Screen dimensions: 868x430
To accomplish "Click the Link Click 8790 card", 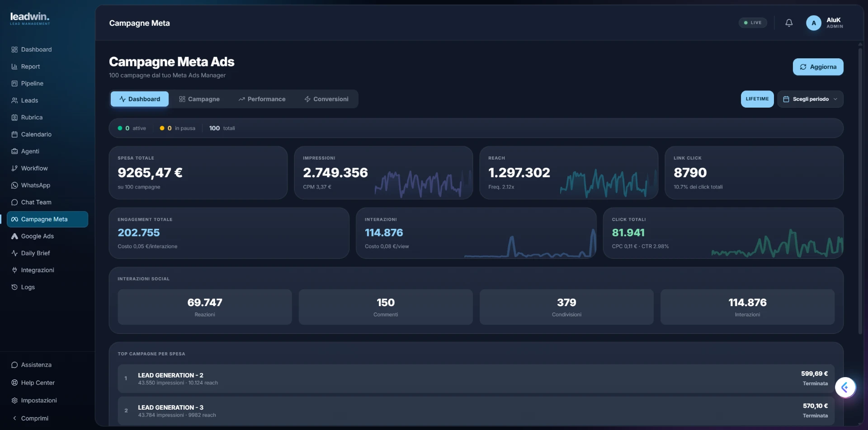I will point(754,173).
